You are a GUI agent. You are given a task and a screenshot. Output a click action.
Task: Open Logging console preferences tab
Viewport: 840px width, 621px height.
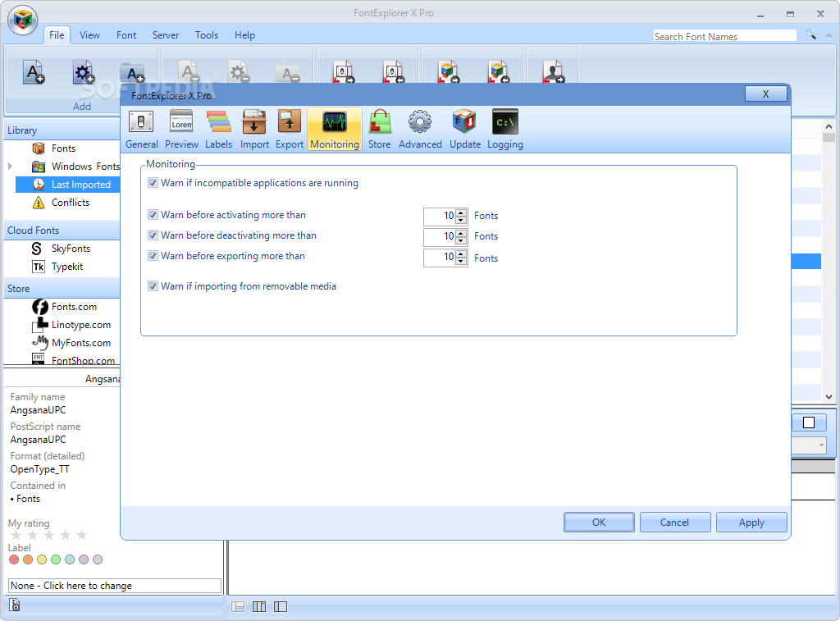coord(505,129)
